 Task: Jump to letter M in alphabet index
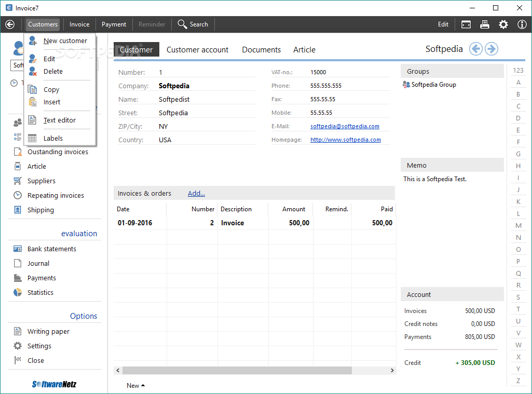(518, 226)
